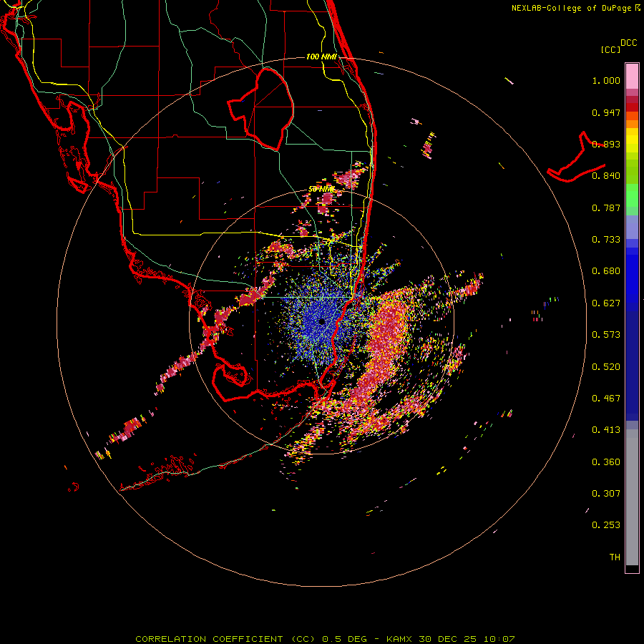This screenshot has width=644, height=644.
Task: Select the 0.307 legend value
Action: [606, 494]
